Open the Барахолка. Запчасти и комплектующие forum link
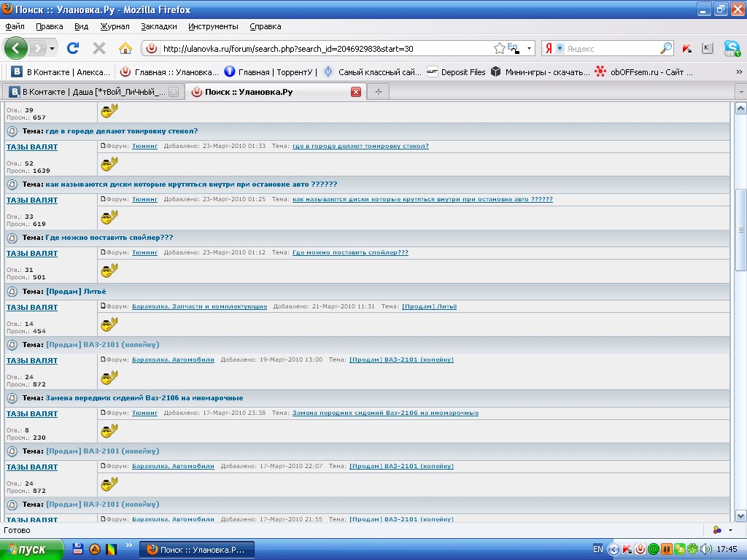Image resolution: width=747 pixels, height=560 pixels. [x=199, y=306]
